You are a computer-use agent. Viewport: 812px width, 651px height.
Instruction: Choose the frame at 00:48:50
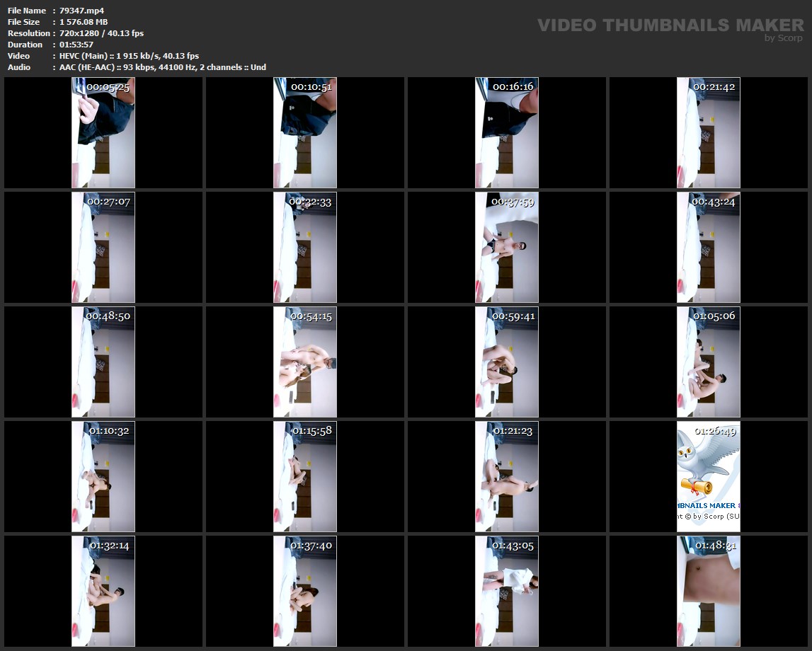pos(103,362)
